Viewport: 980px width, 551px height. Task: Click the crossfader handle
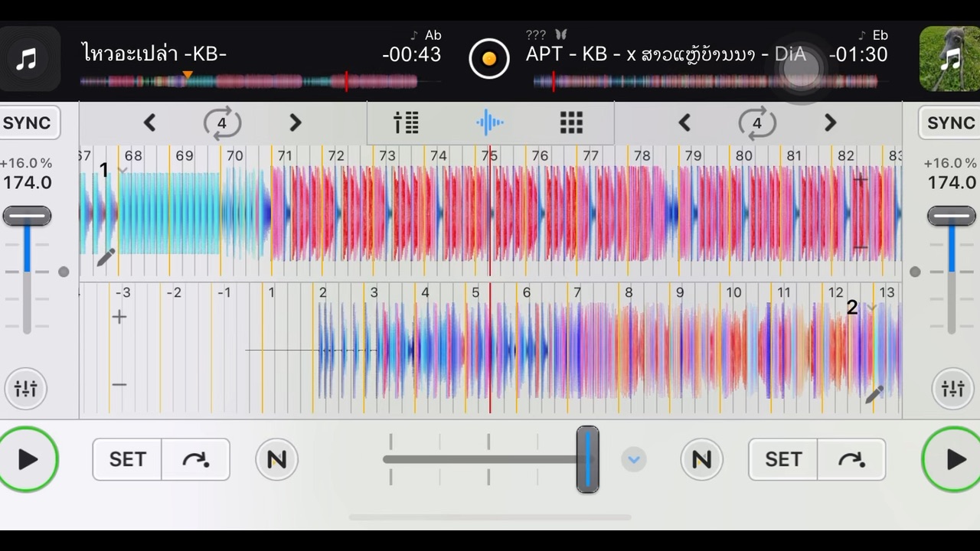coord(587,459)
